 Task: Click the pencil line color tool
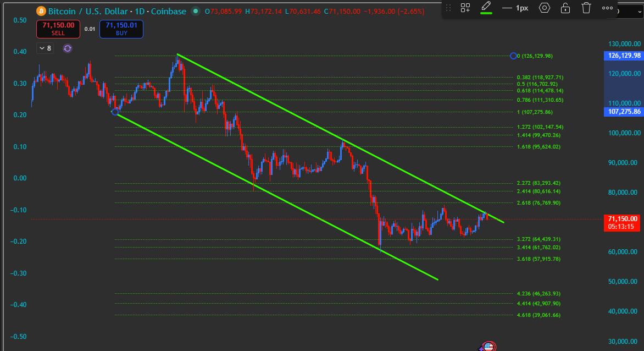(486, 6)
